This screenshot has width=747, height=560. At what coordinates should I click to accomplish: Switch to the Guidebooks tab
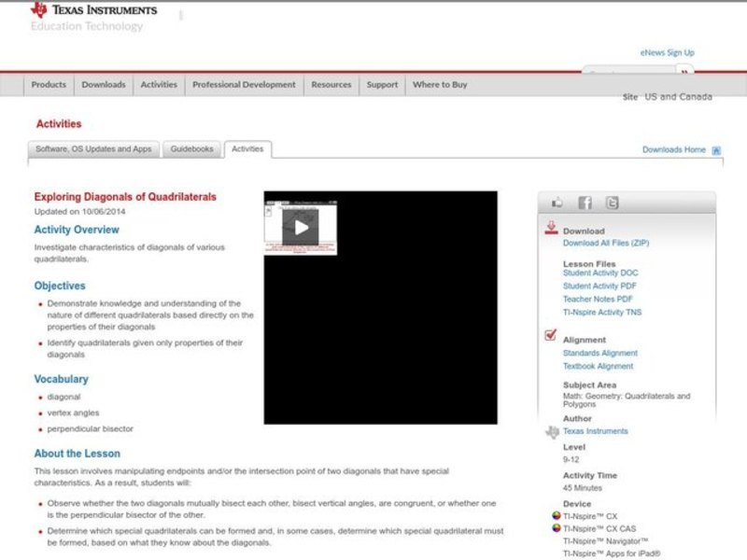tap(190, 147)
